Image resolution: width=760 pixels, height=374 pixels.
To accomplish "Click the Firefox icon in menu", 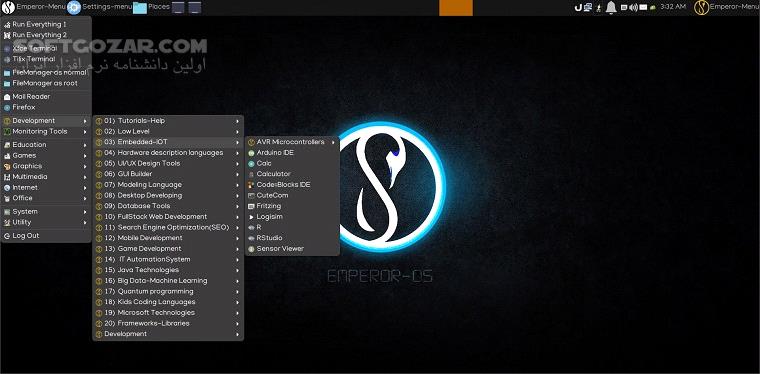I will [x=7, y=107].
